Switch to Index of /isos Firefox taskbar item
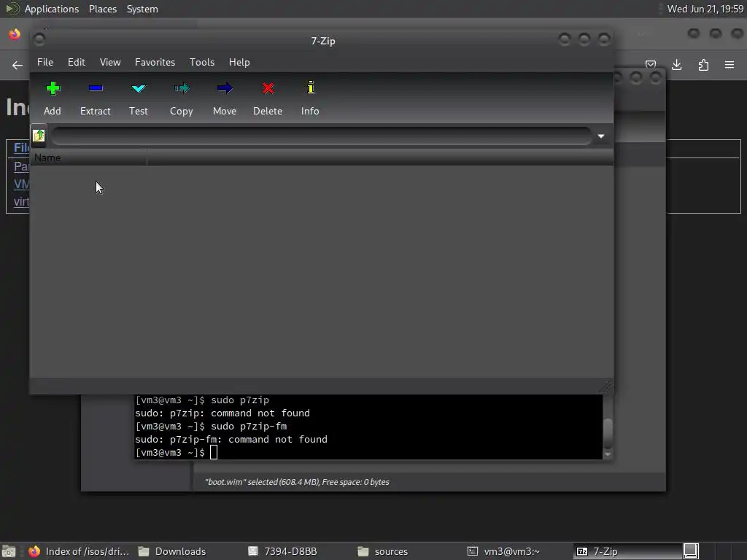The width and height of the screenshot is (747, 560). 79,551
